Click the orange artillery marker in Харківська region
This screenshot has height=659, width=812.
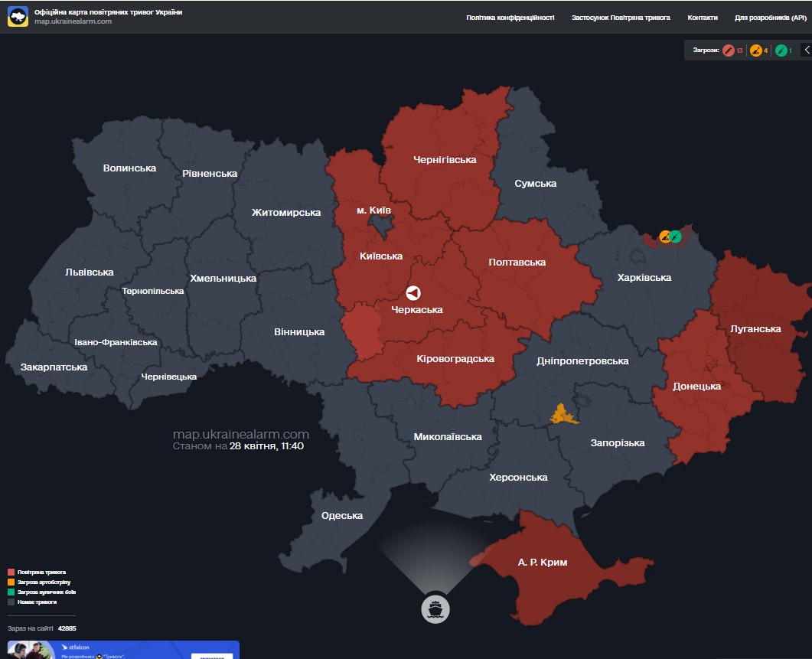point(666,237)
